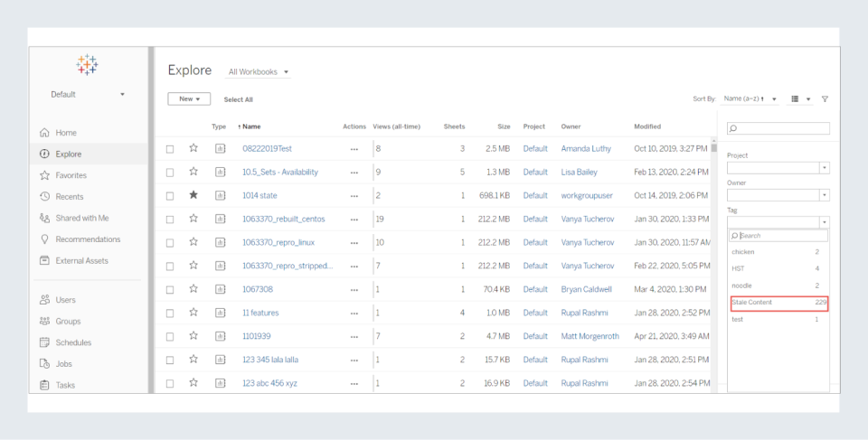
Task: Tick the checkbox next to 1101939
Action: 170,337
